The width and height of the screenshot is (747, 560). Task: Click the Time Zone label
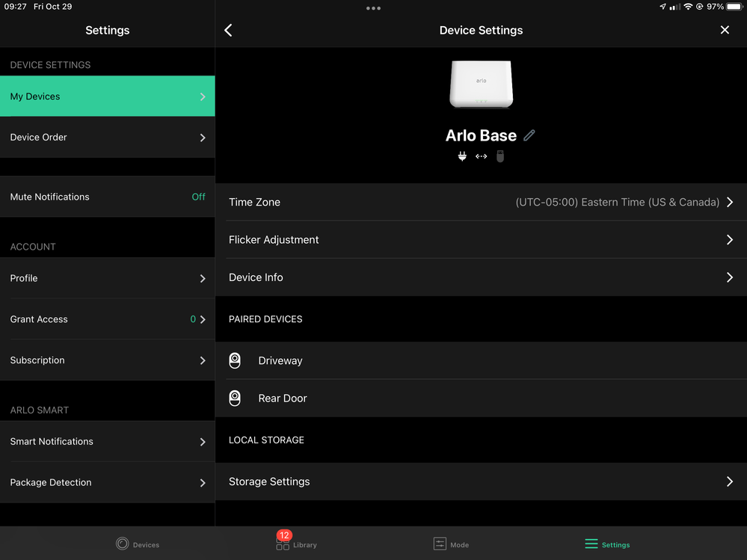click(254, 202)
